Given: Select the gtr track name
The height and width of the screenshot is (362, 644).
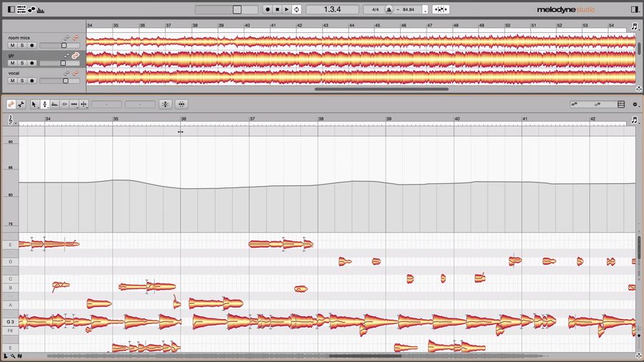Looking at the screenshot, I should point(11,55).
